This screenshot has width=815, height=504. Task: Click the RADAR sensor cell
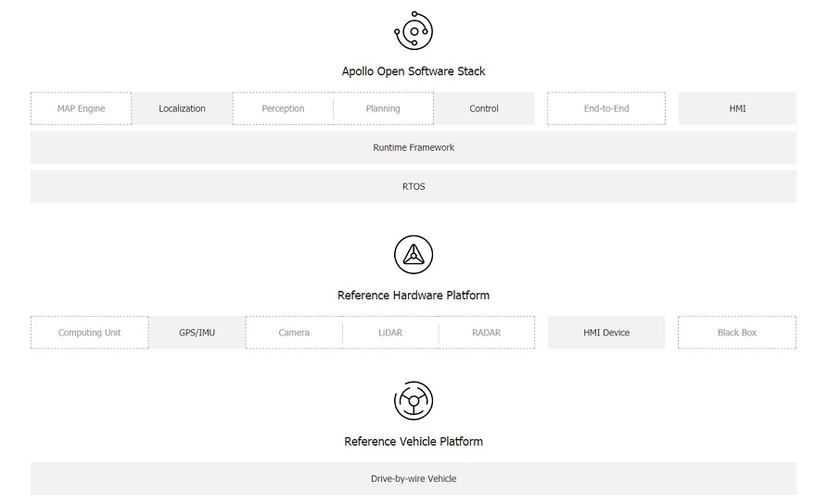click(487, 333)
